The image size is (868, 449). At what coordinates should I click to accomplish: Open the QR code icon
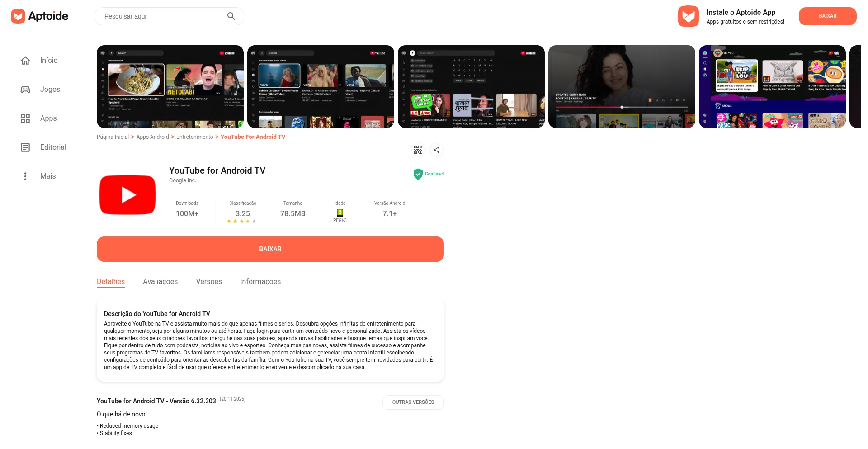click(418, 150)
